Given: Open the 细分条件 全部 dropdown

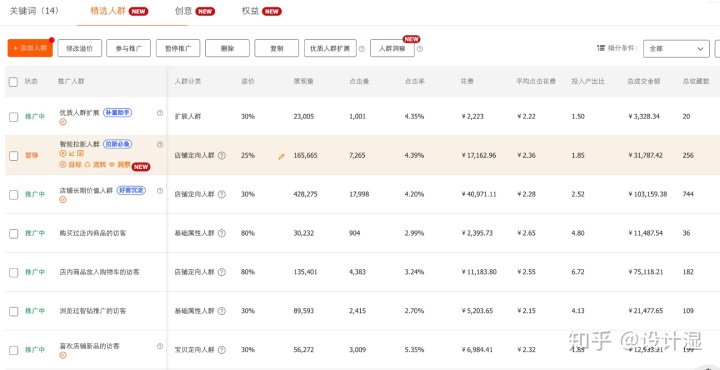Looking at the screenshot, I should click(x=676, y=49).
